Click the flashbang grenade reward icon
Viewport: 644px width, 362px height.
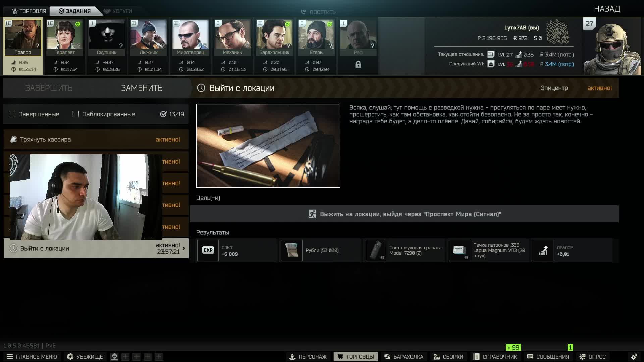coord(376,250)
